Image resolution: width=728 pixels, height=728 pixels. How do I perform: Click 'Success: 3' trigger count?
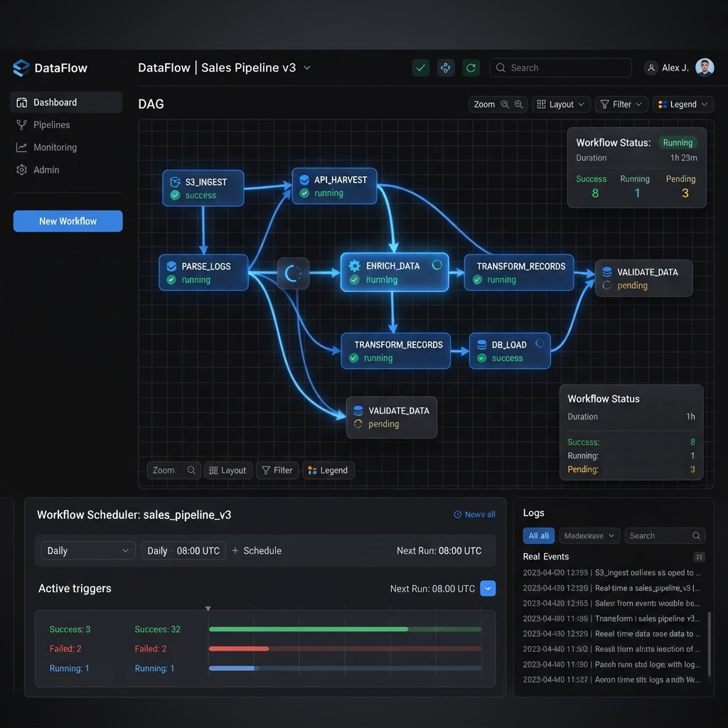coord(70,629)
